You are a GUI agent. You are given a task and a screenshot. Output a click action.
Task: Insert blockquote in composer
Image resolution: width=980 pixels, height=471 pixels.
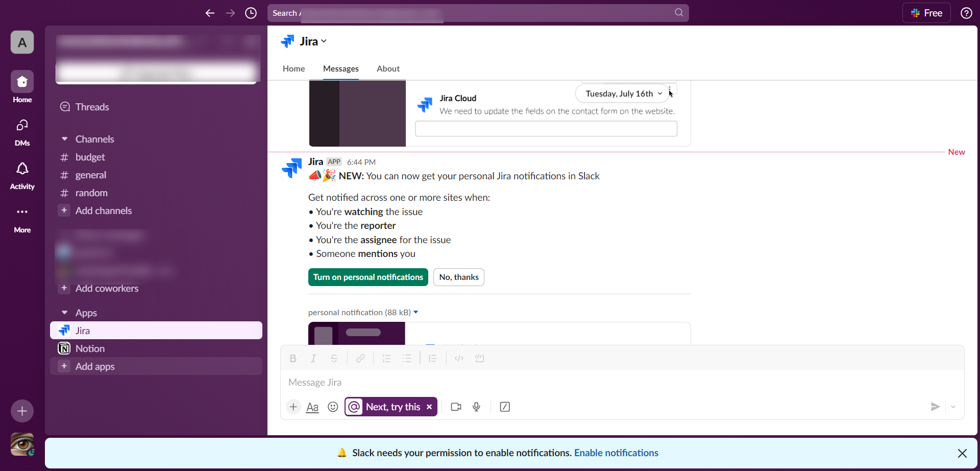coord(433,359)
